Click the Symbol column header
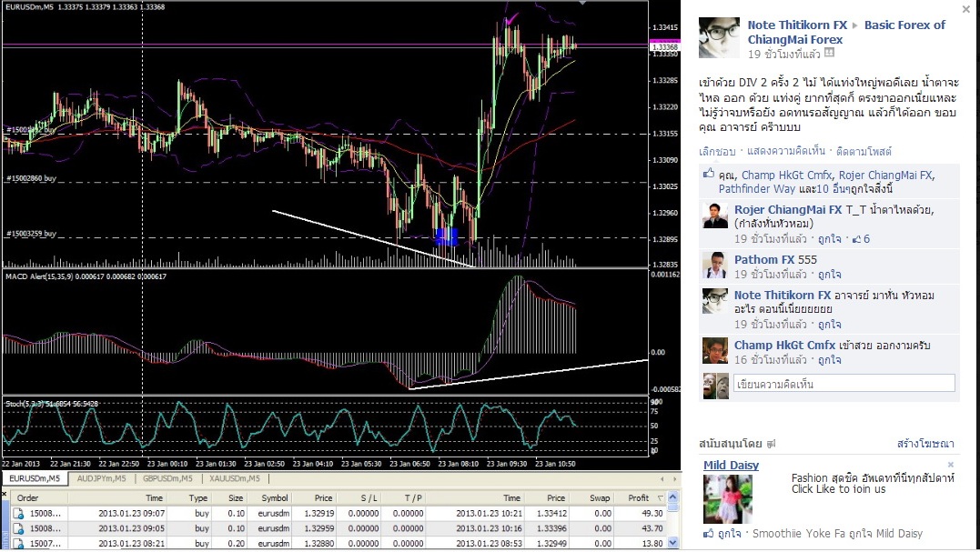The width and height of the screenshot is (980, 552). [x=275, y=497]
